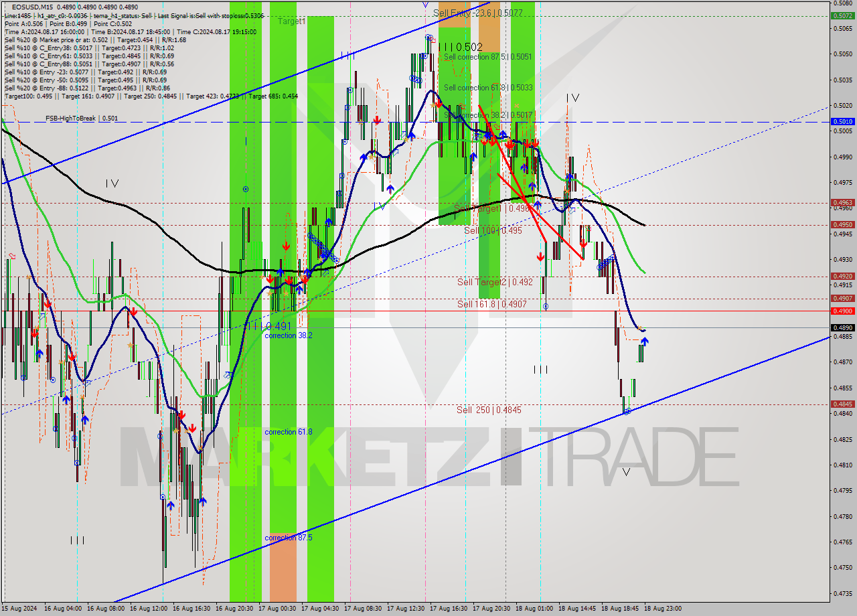This screenshot has width=857, height=616.
Task: Click the 0.4735 price axis value
Action: point(842,593)
